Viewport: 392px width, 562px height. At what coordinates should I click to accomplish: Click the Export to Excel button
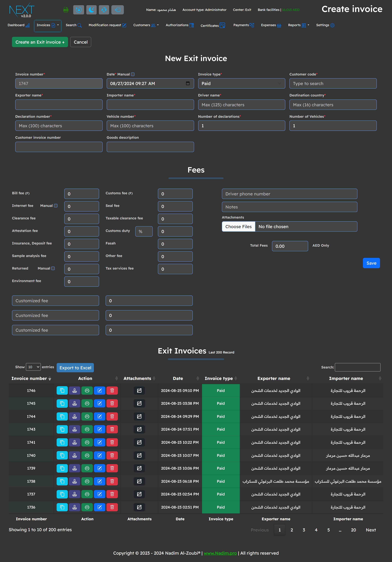tap(75, 368)
